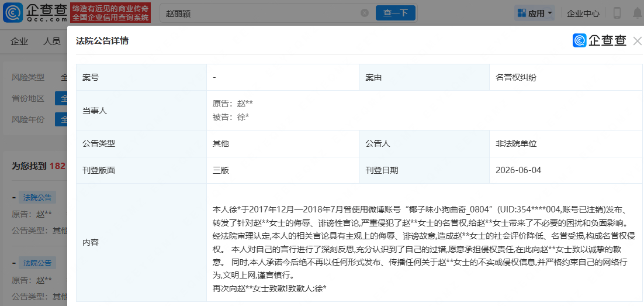The width and height of the screenshot is (644, 306).
Task: Click the 案由 label cell
Action: 424,77
